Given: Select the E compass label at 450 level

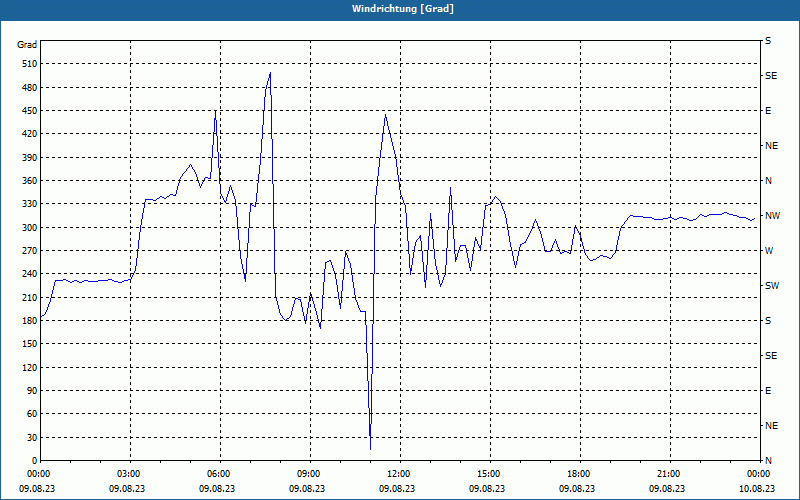Looking at the screenshot, I should (x=768, y=111).
